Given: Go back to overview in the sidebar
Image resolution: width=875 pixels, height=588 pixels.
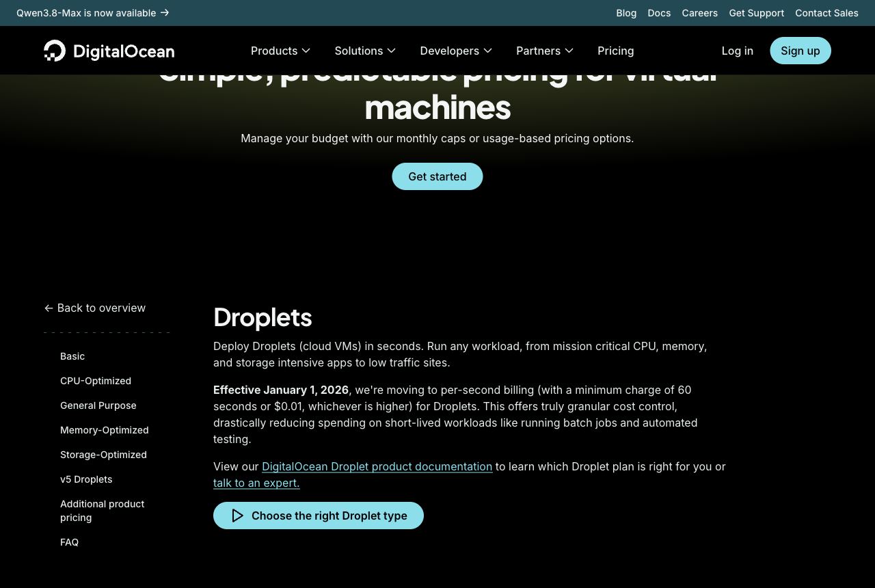Looking at the screenshot, I should click(95, 308).
